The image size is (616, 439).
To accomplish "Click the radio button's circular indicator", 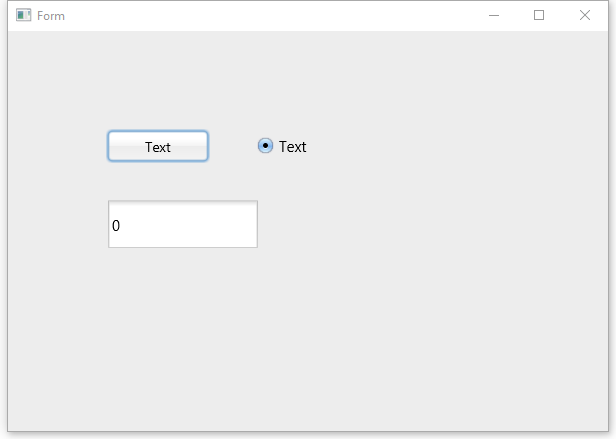I will [x=265, y=146].
